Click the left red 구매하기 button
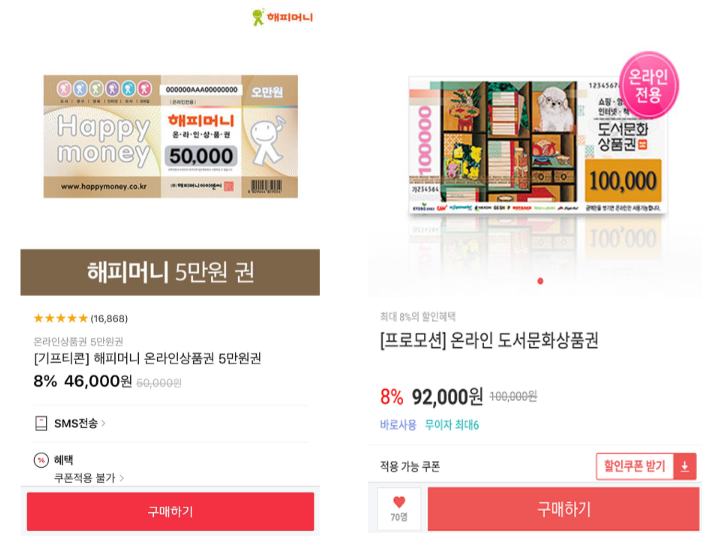This screenshot has width=702, height=536. 170,511
